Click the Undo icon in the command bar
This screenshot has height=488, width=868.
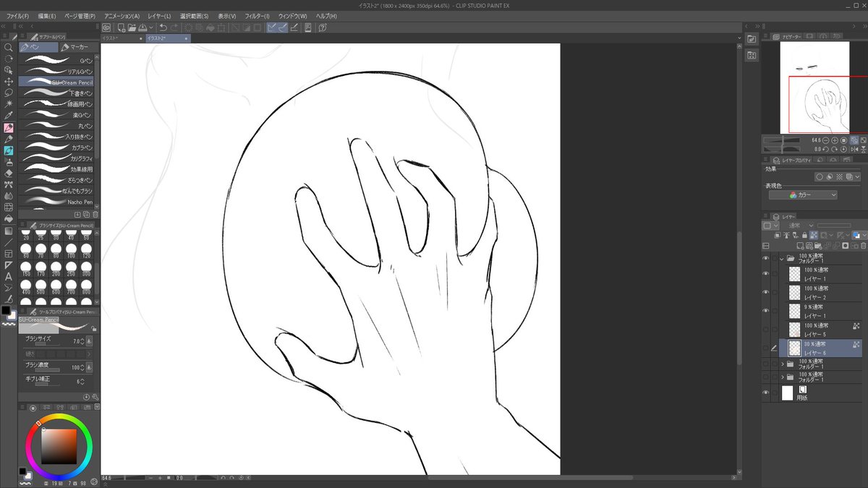point(163,27)
